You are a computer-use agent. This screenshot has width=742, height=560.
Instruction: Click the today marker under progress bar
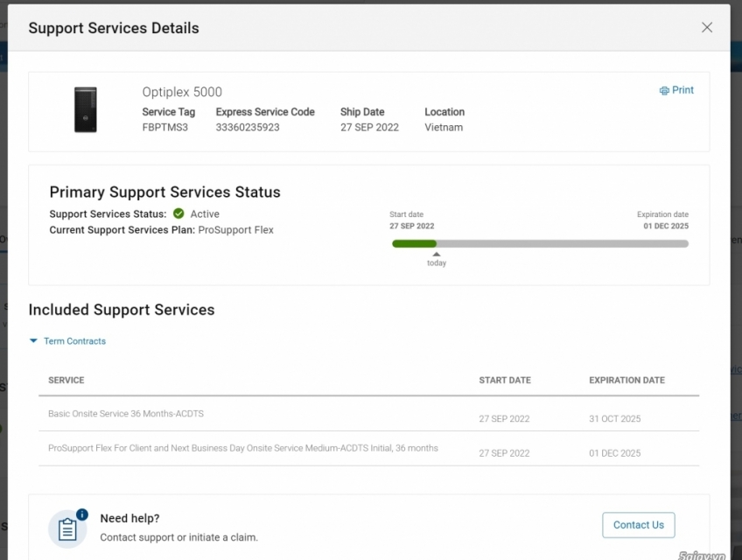(x=437, y=258)
